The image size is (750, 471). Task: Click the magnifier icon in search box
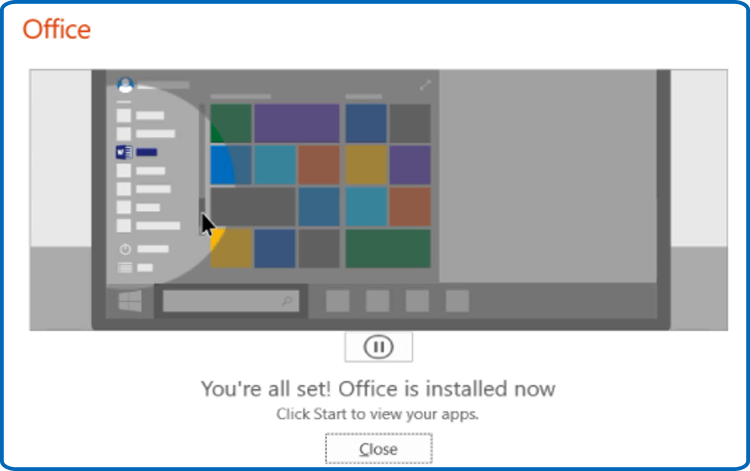(x=287, y=301)
